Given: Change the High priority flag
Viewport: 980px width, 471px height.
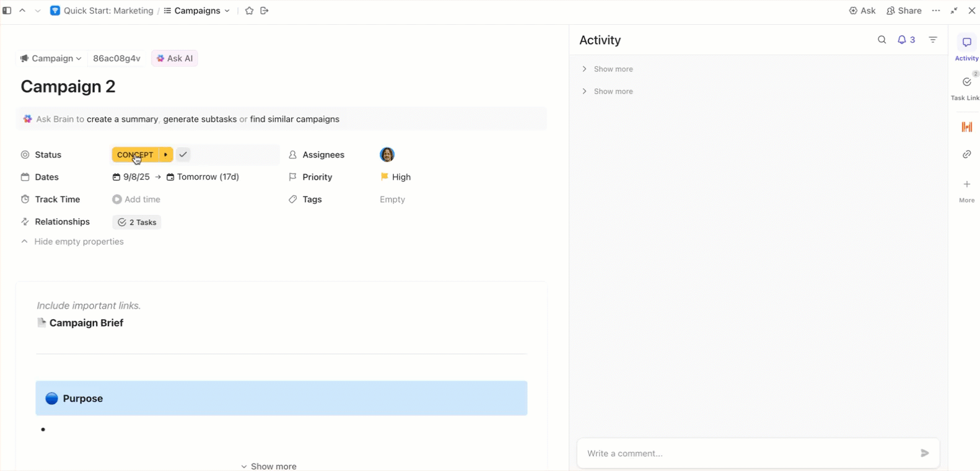Looking at the screenshot, I should (x=395, y=177).
